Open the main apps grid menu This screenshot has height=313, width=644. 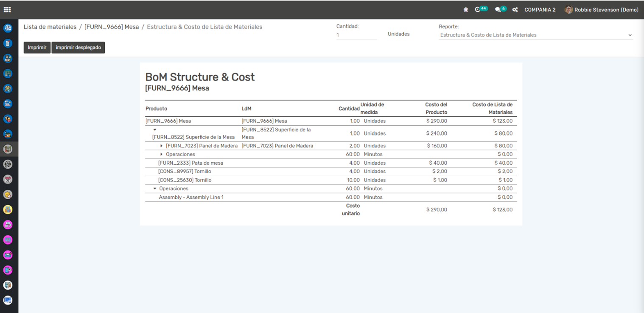(7, 10)
